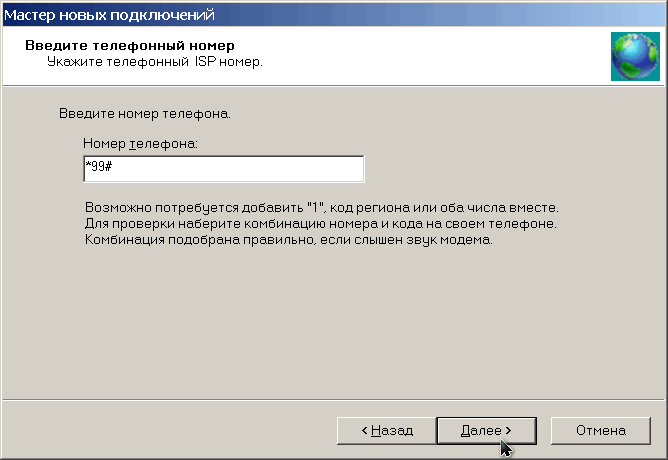Click the right arrow on the Далее button

(x=508, y=431)
